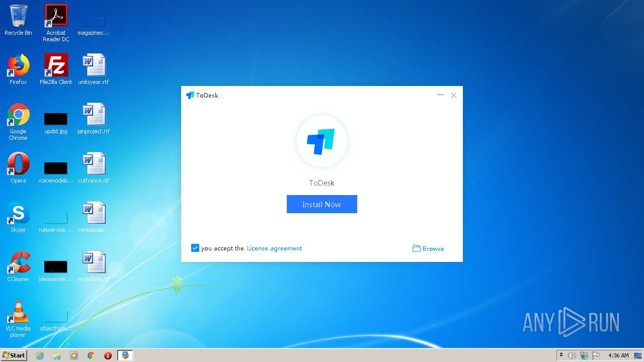Click the Show desktop button

click(x=638, y=355)
